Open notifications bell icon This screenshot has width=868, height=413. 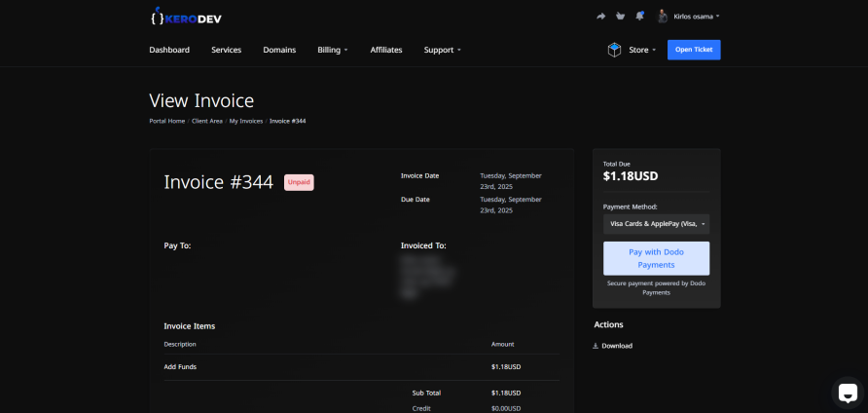pyautogui.click(x=639, y=16)
